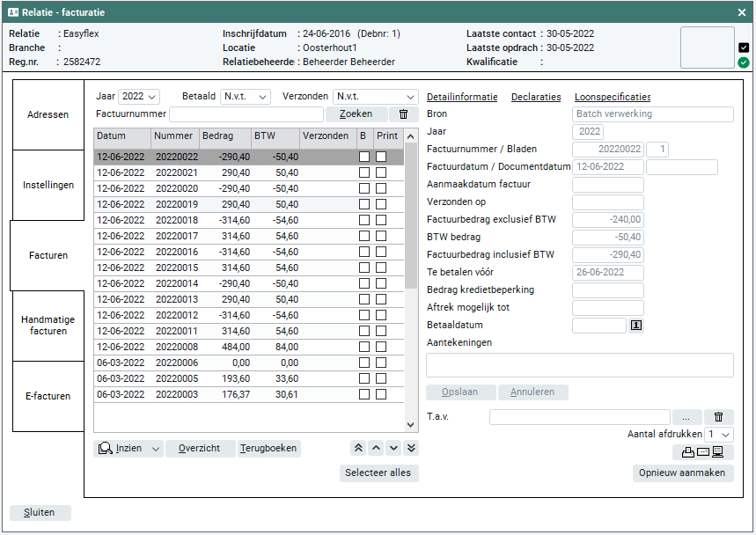The width and height of the screenshot is (756, 535).
Task: Open the Aantal afdrukken dropdown
Action: [719, 435]
